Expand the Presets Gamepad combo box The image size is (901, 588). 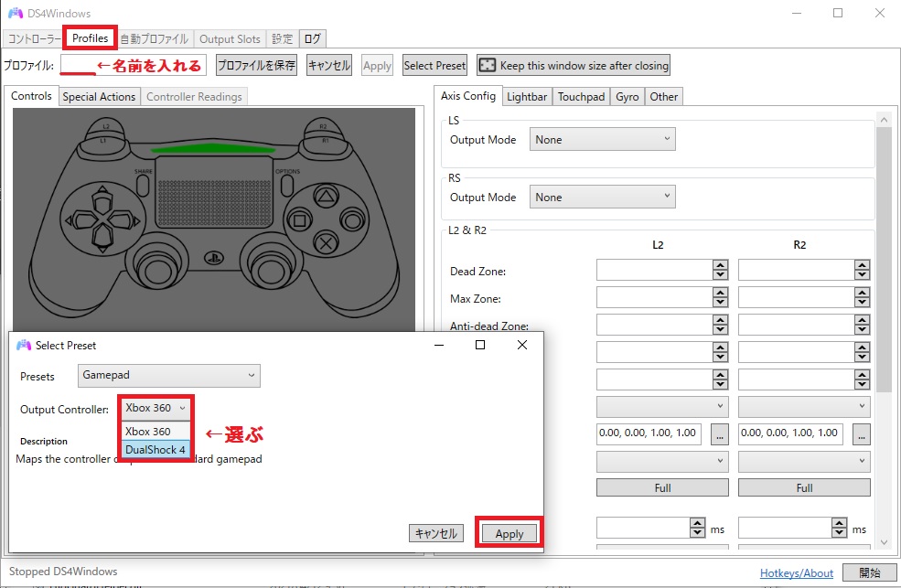[169, 376]
